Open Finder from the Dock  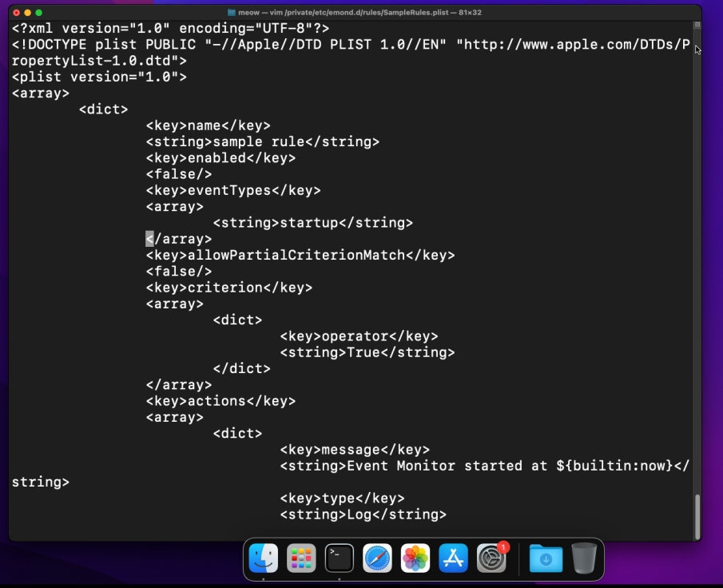click(x=263, y=558)
